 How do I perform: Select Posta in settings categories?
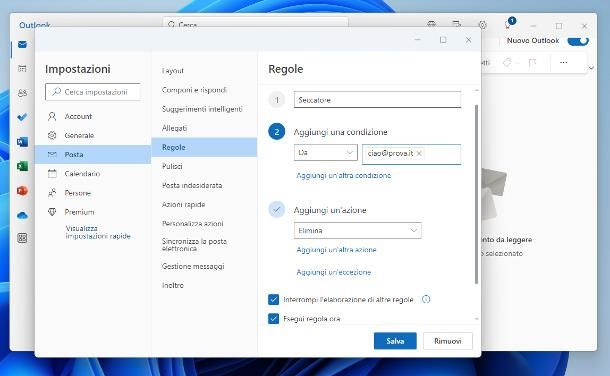click(x=93, y=154)
